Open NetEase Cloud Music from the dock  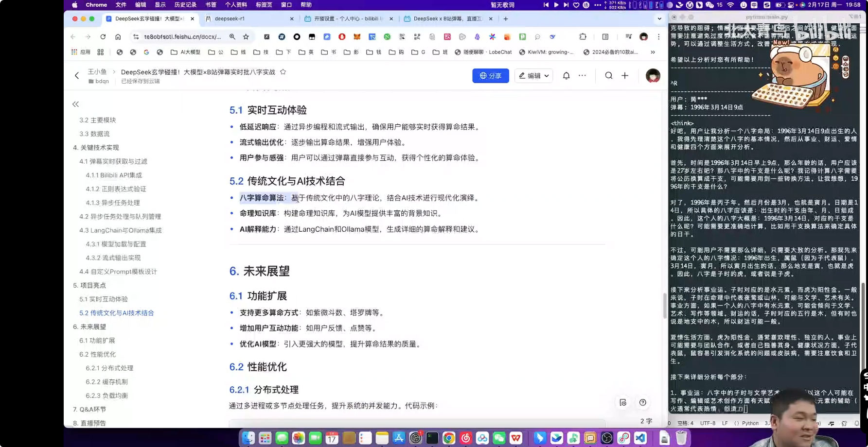click(x=465, y=438)
